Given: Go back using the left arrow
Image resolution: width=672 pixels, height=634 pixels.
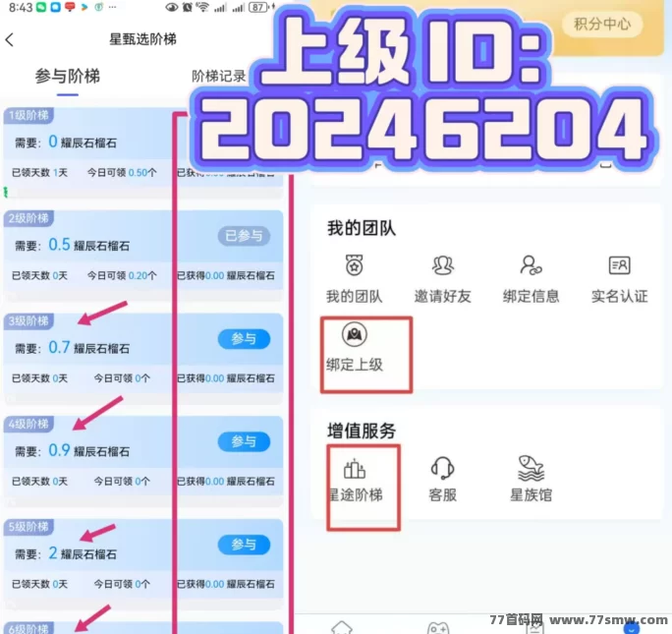Looking at the screenshot, I should click(10, 40).
